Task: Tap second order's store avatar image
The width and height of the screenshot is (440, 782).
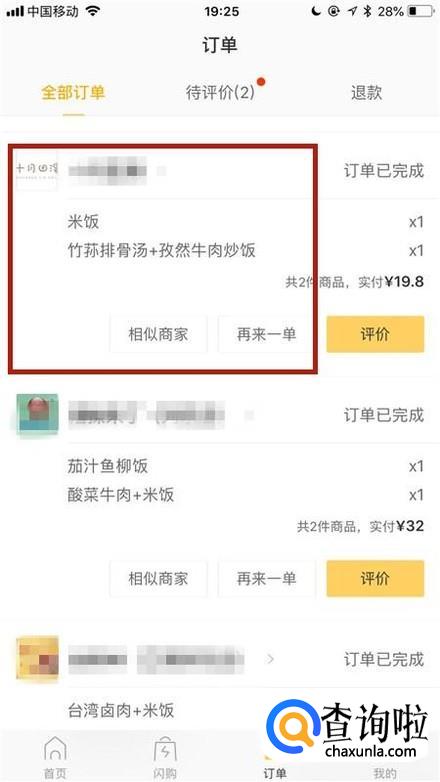Action: click(x=37, y=414)
